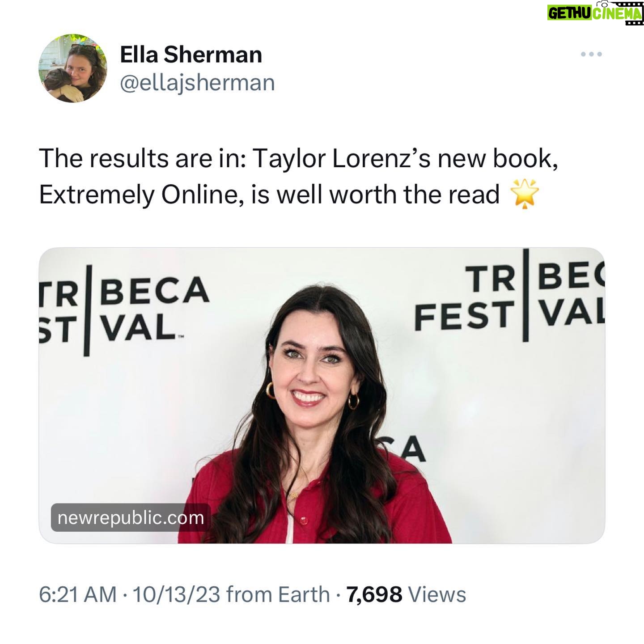Viewport: 644px width, 644px height.
Task: Open the three-dot more options menu
Action: [591, 55]
